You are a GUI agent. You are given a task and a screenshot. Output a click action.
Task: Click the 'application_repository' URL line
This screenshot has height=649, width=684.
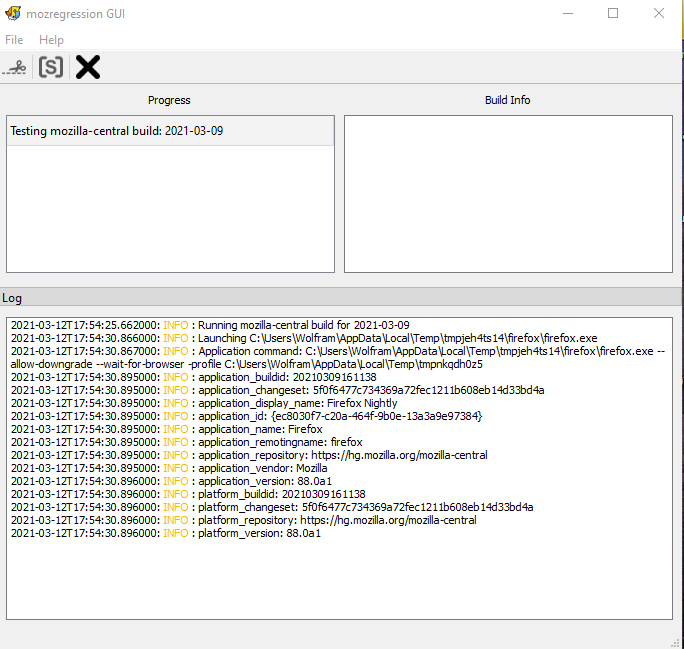point(249,455)
